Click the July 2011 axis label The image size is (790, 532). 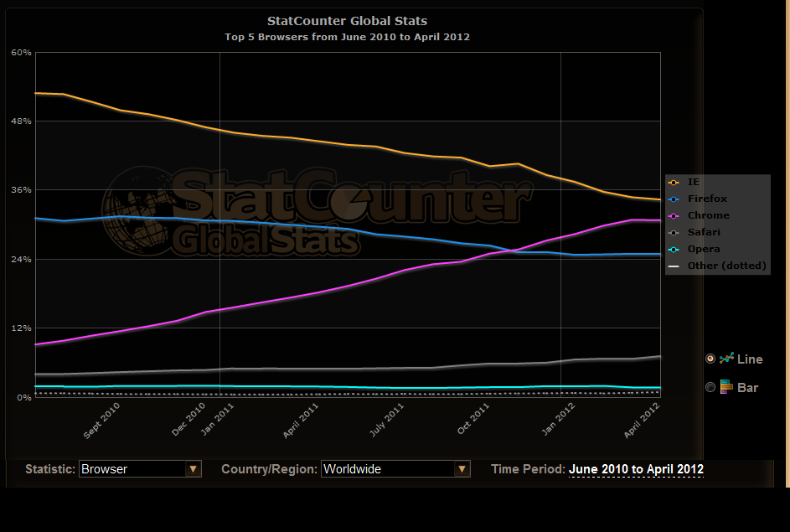(386, 420)
